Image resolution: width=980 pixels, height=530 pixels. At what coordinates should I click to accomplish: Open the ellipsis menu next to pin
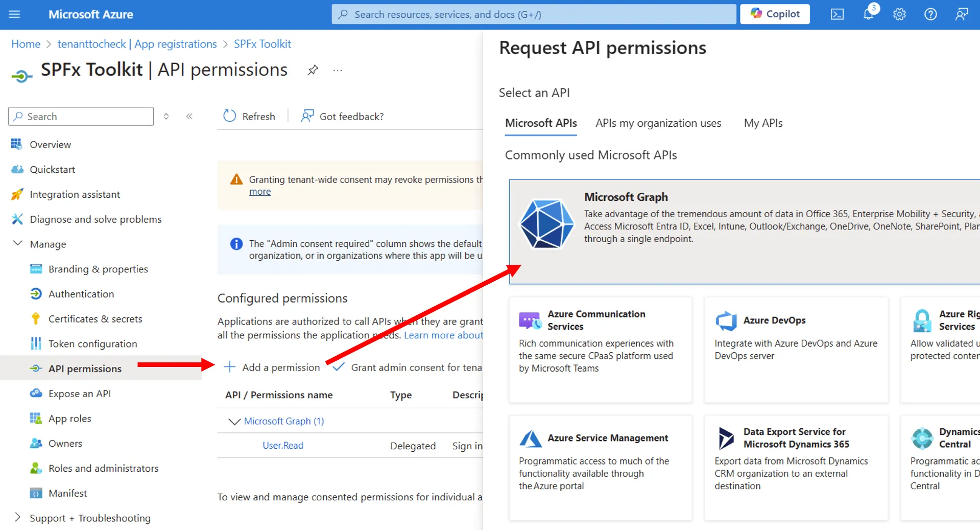[337, 70]
